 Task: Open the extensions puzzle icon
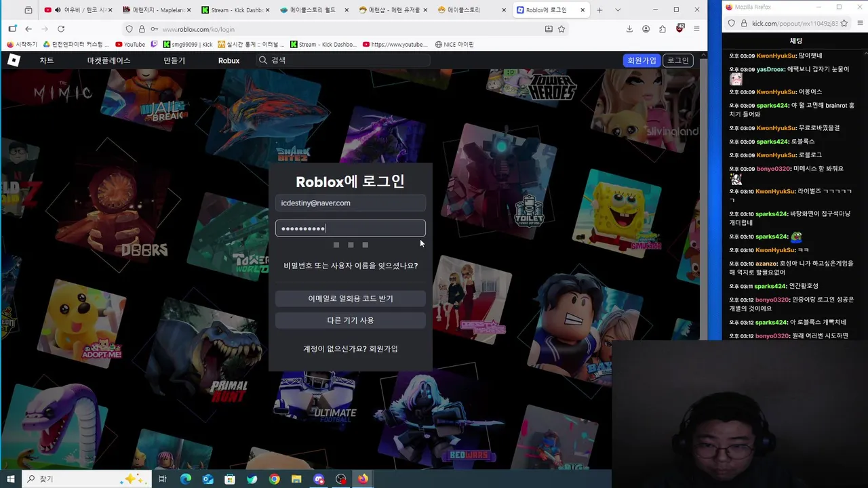[x=663, y=29]
